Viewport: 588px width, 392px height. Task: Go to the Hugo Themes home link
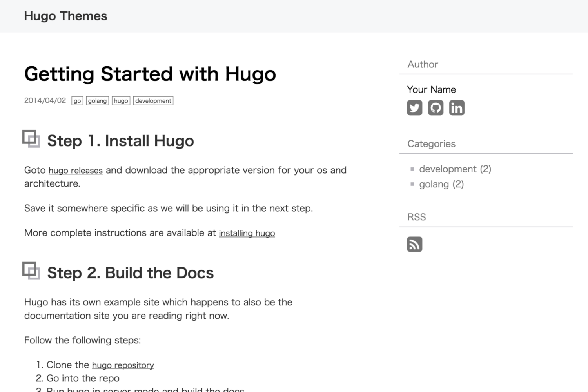coord(65,16)
